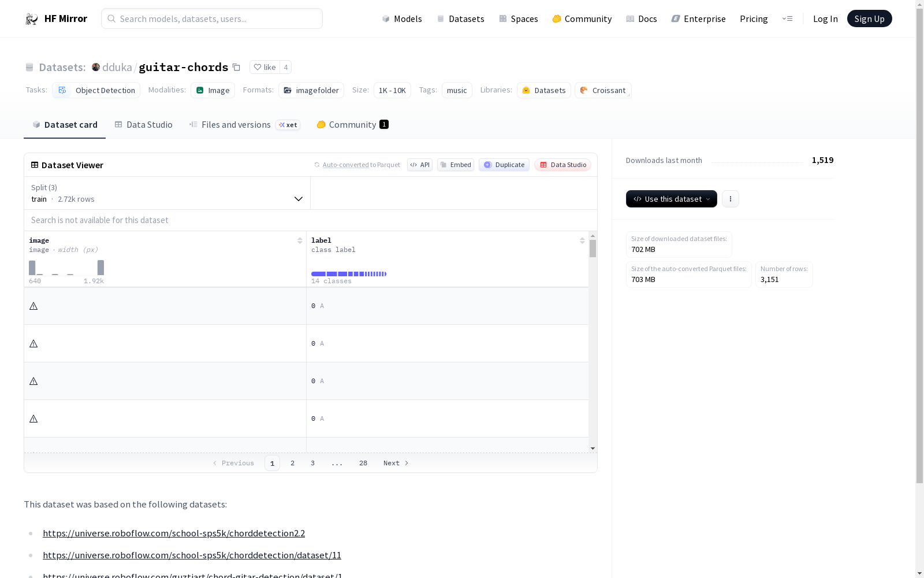This screenshot has width=924, height=578.
Task: Open Data Studio from the viewer header button
Action: [x=563, y=165]
